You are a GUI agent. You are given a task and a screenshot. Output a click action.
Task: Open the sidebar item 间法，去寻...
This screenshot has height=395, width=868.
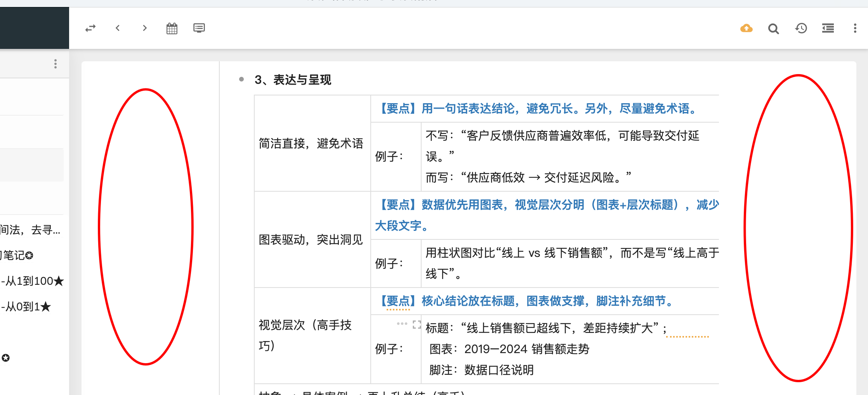[30, 230]
